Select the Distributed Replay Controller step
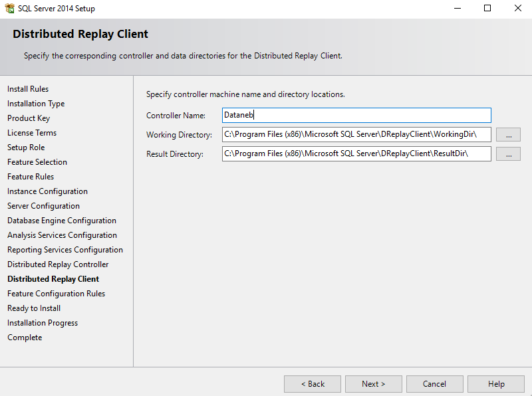 pos(58,264)
